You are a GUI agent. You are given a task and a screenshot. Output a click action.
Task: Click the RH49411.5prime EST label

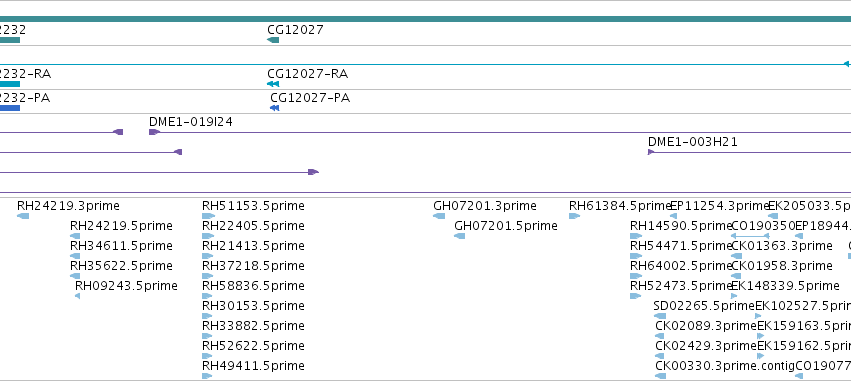click(x=253, y=365)
